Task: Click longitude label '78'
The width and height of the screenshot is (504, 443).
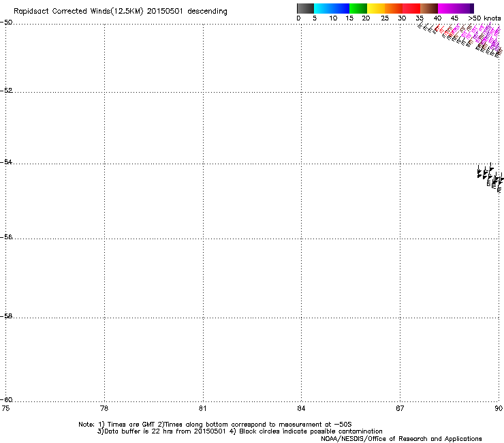Action: [x=104, y=408]
